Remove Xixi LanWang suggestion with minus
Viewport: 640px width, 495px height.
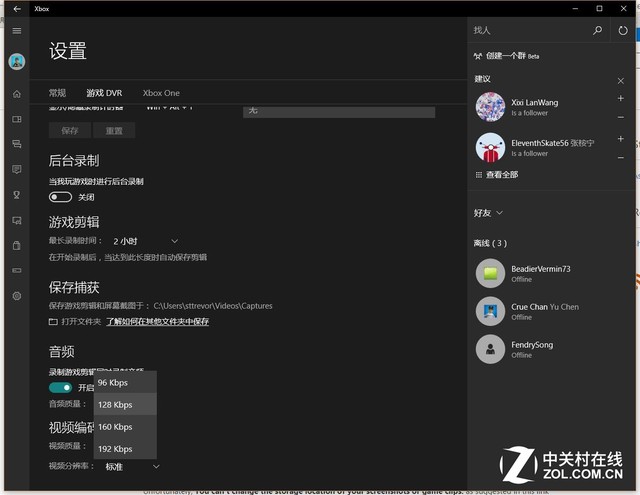[620, 118]
